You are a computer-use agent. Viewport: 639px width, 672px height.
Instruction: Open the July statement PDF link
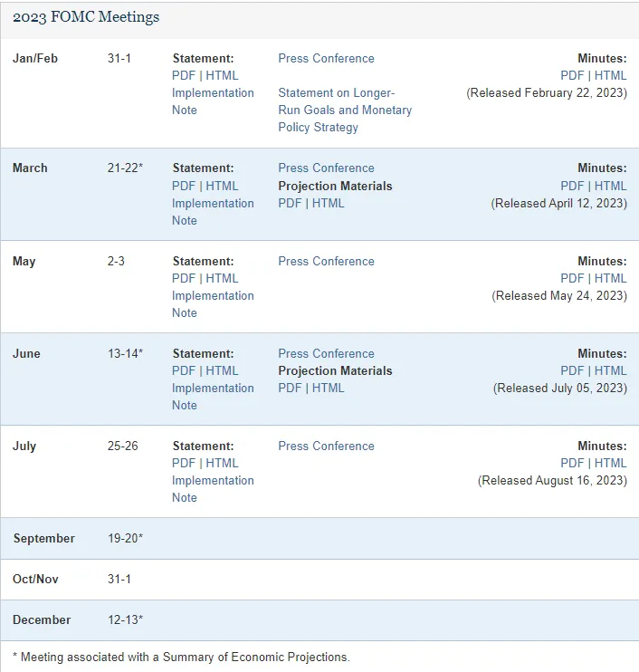(x=184, y=463)
